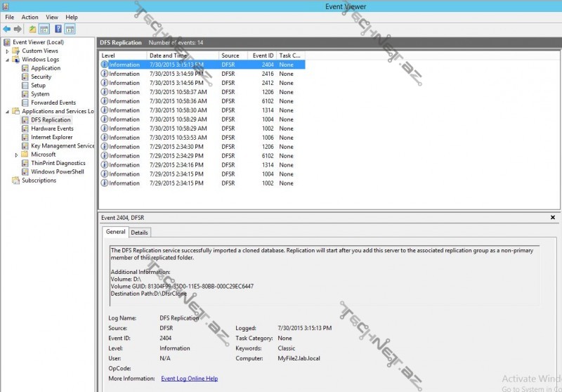Click the Show/Hide Action Pane icon

coord(70,29)
